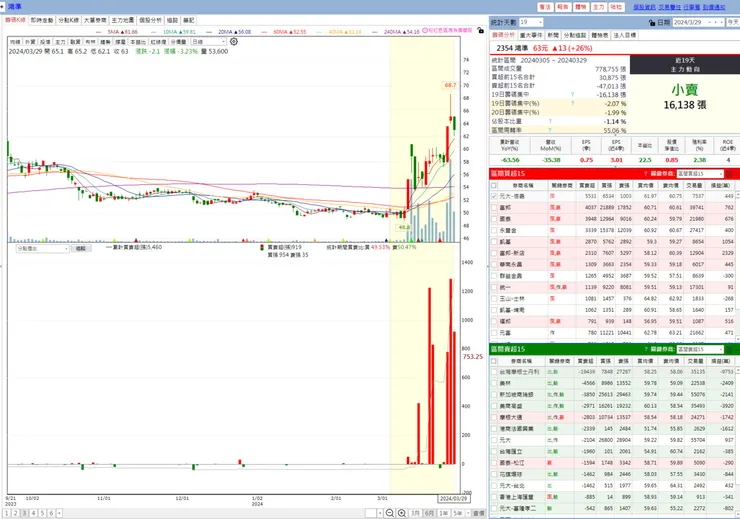Tick the checkbox for broker 富邦-新店

(494, 253)
